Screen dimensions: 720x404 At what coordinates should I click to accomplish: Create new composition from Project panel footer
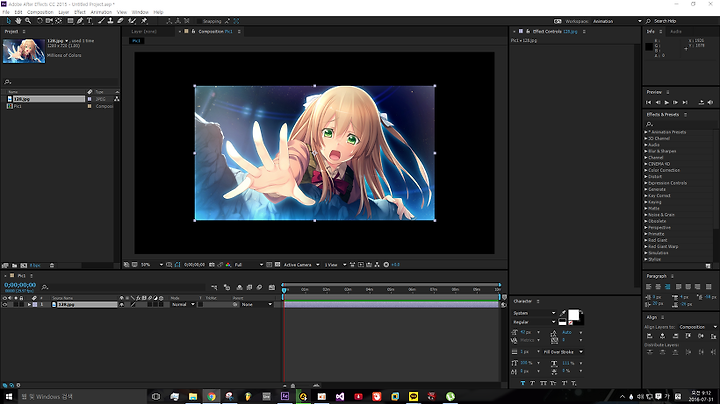coord(23,265)
